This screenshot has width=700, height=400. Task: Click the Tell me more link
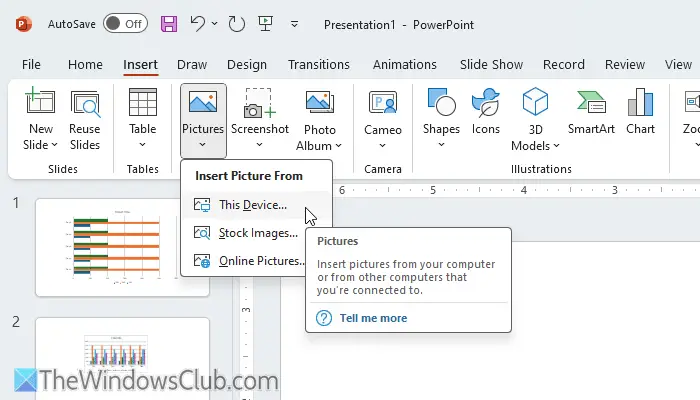[x=373, y=318]
